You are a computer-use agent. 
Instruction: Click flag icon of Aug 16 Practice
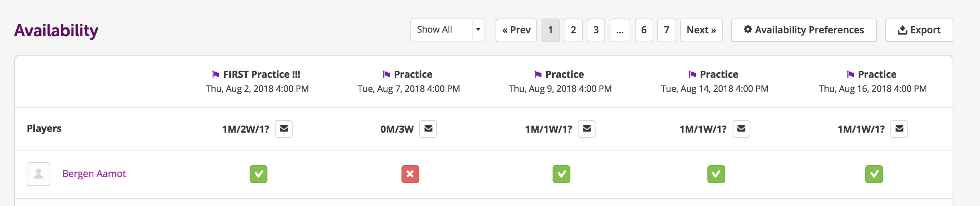pos(851,74)
